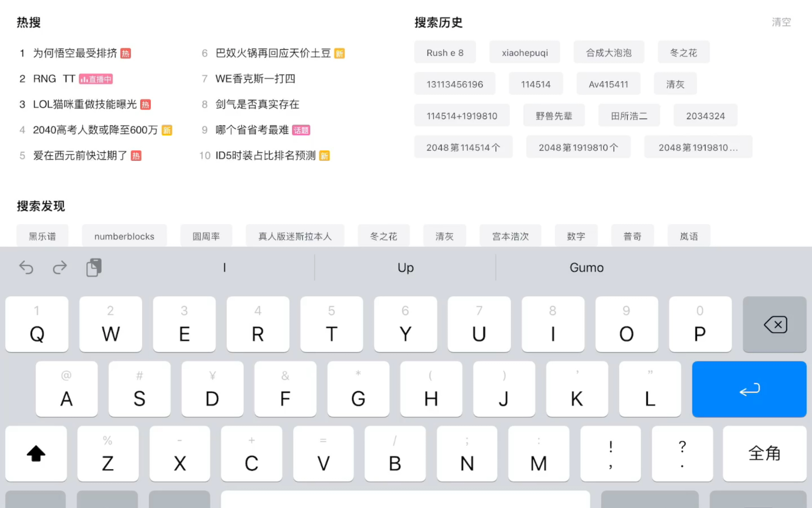Select history tag '2048第114514个'
812x508 pixels.
click(463, 147)
